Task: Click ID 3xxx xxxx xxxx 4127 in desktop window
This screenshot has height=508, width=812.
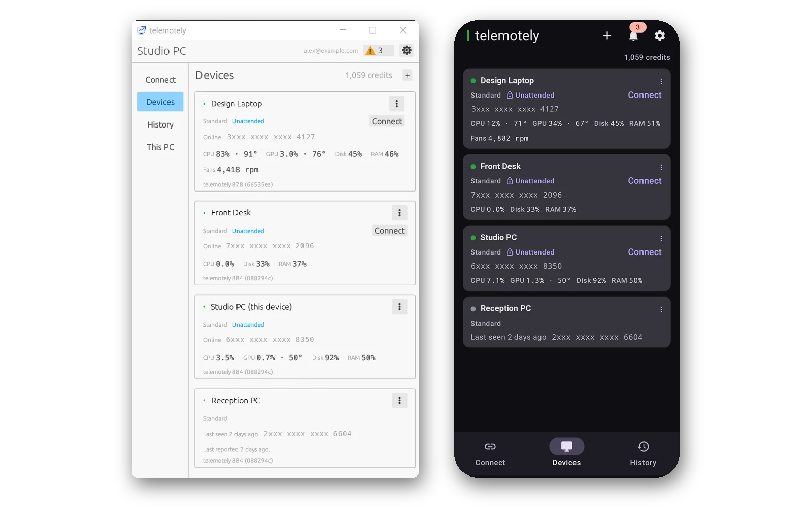Action: 271,137
